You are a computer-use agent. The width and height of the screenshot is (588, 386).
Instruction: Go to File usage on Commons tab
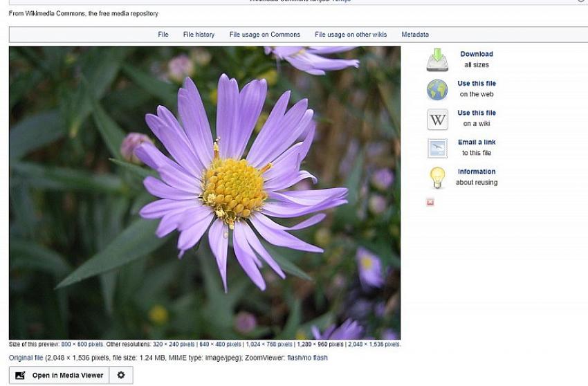pyautogui.click(x=264, y=35)
